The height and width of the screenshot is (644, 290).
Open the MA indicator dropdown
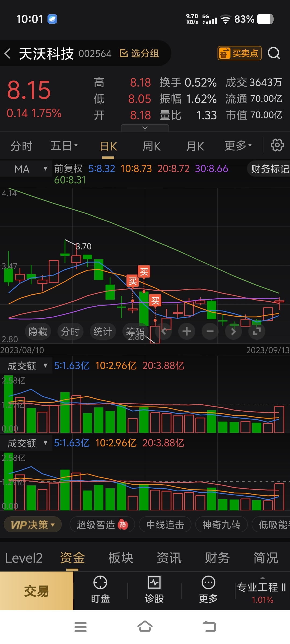[26, 169]
